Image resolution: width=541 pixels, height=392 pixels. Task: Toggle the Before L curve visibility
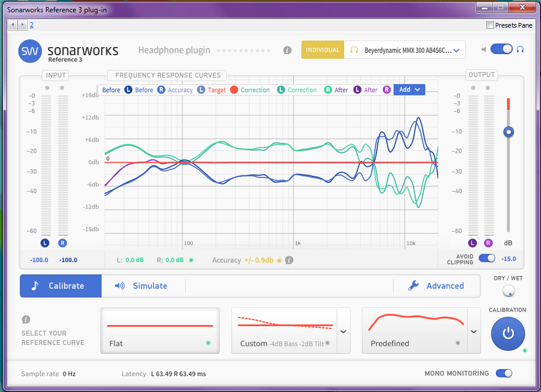click(129, 90)
